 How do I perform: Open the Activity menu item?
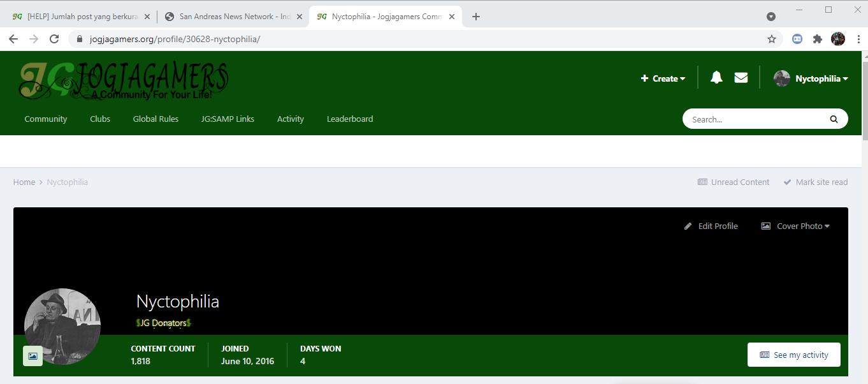tap(291, 119)
